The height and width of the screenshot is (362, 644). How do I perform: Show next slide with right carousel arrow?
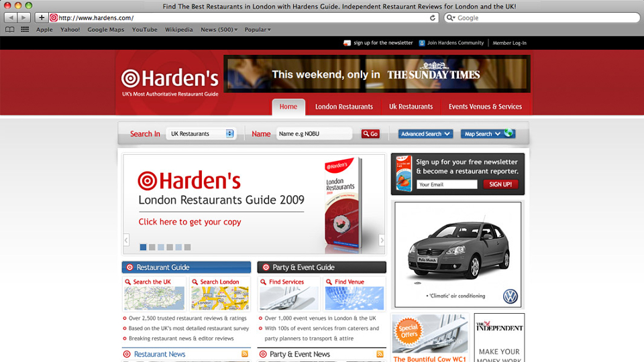pos(382,240)
